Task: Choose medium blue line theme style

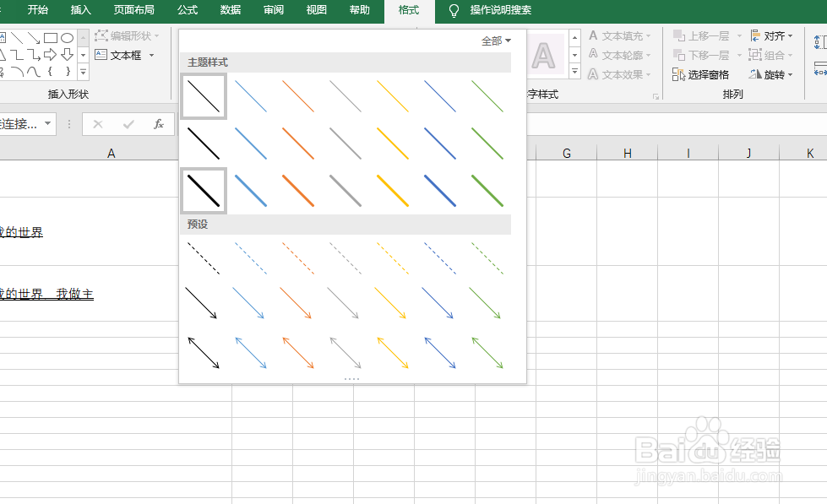Action: (x=251, y=144)
